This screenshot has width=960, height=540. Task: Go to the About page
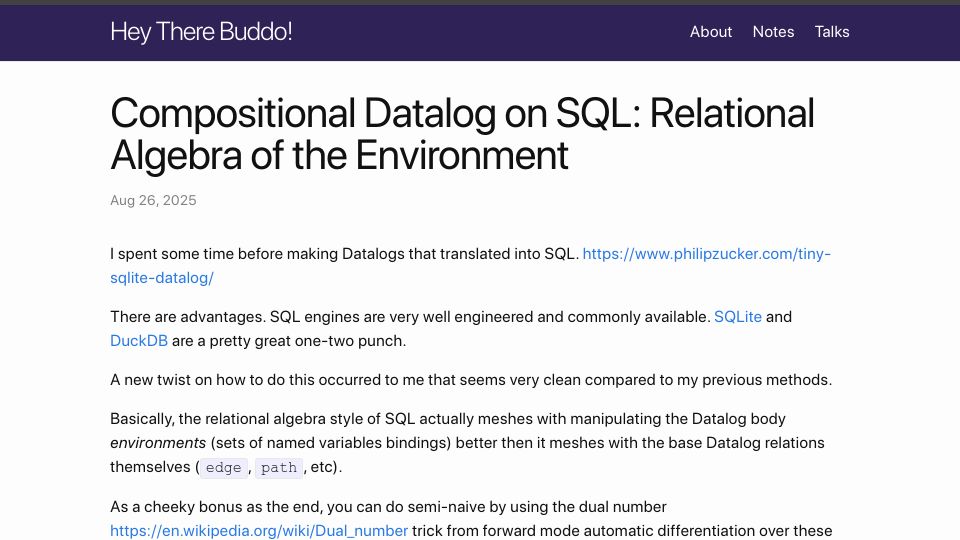[x=711, y=32]
